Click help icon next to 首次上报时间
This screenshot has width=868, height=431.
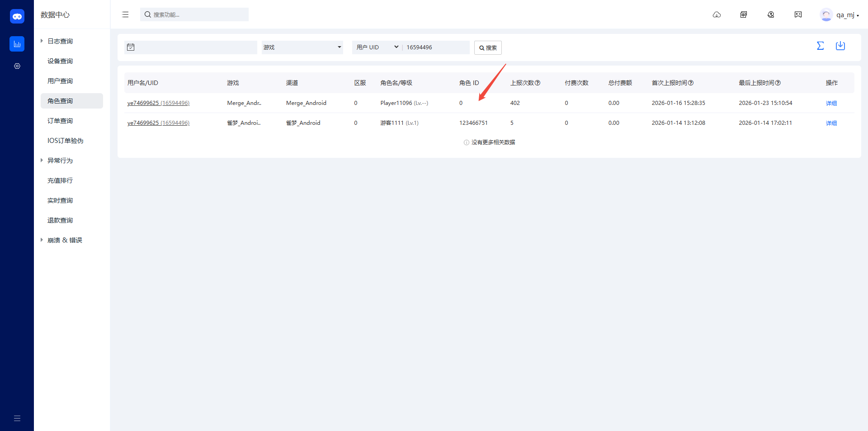click(691, 83)
